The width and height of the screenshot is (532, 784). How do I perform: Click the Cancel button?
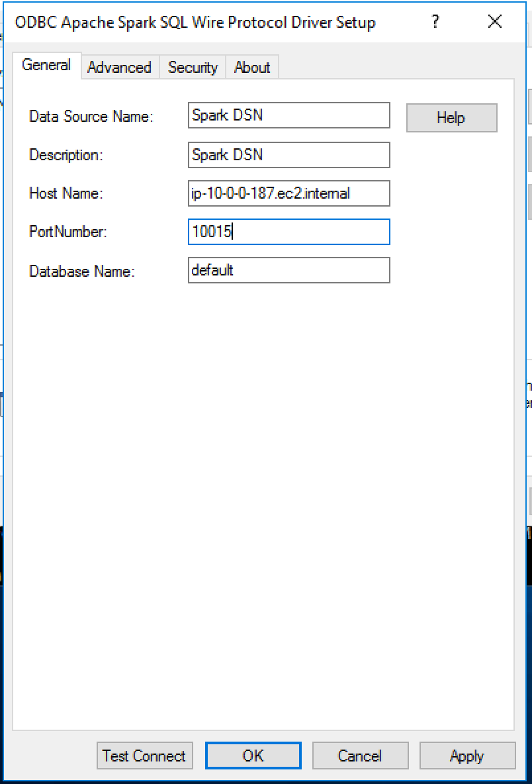click(x=360, y=756)
